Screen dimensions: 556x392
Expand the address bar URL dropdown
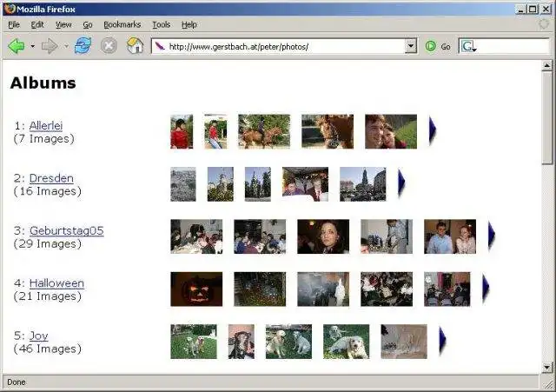pos(411,46)
